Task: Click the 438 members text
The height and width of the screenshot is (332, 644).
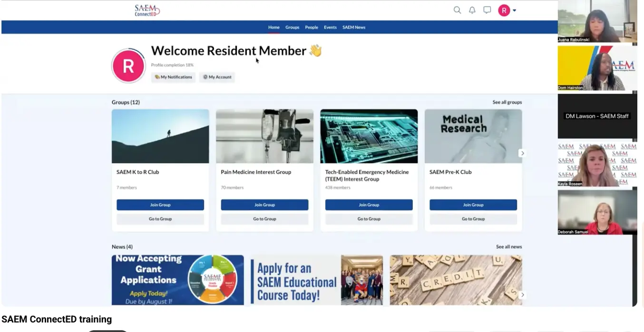Action: click(338, 188)
